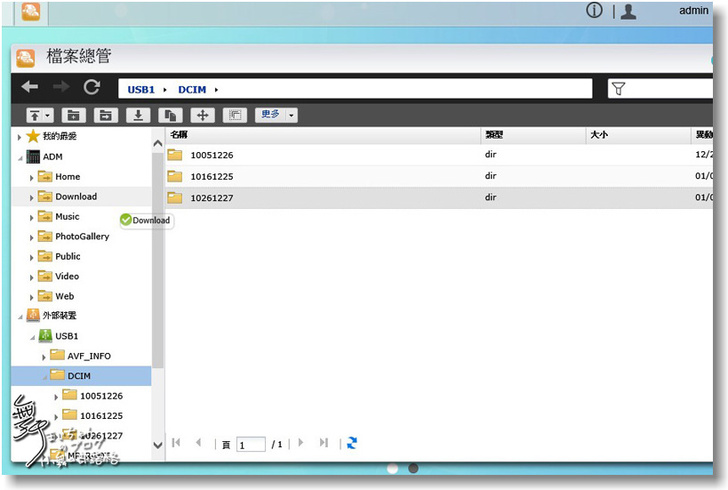Image resolution: width=728 pixels, height=490 pixels.
Task: Click the copy files toolbar icon
Action: [170, 115]
